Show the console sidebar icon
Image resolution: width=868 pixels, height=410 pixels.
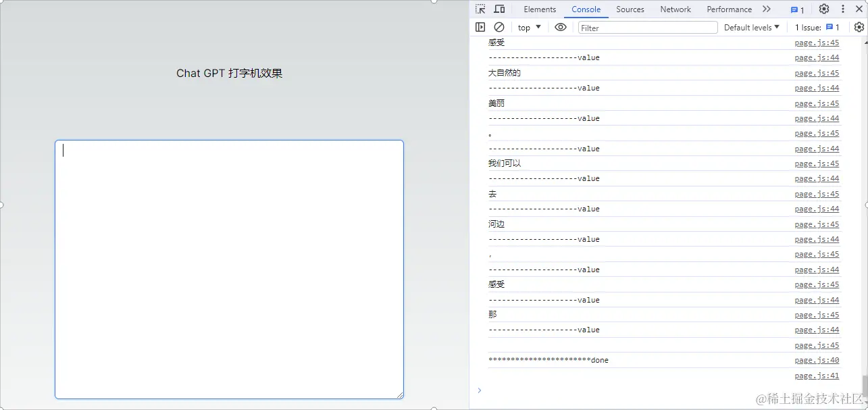coord(480,27)
